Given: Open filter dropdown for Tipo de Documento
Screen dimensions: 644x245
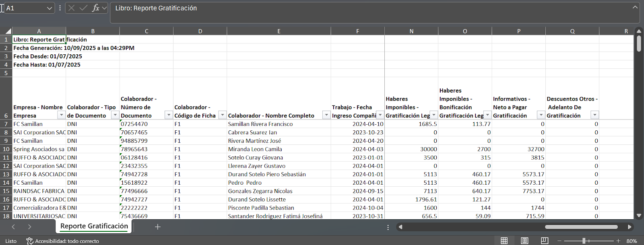Looking at the screenshot, I should click(115, 115).
